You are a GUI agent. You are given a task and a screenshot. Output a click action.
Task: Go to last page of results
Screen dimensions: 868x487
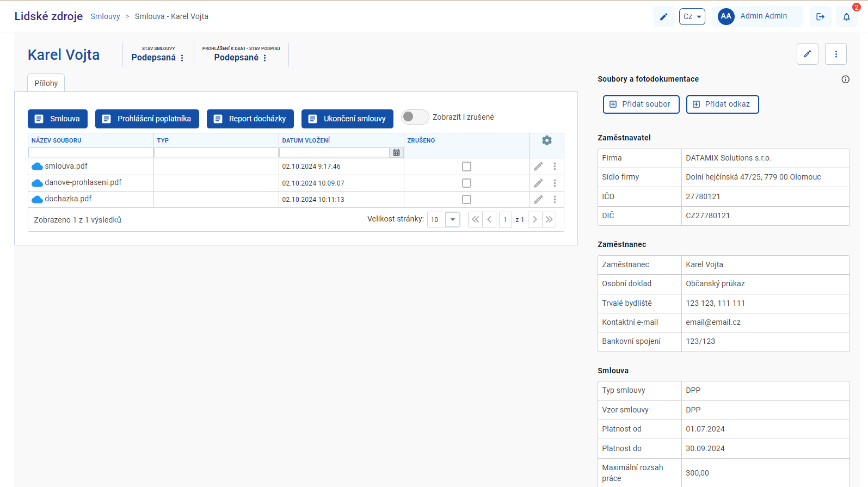point(549,220)
